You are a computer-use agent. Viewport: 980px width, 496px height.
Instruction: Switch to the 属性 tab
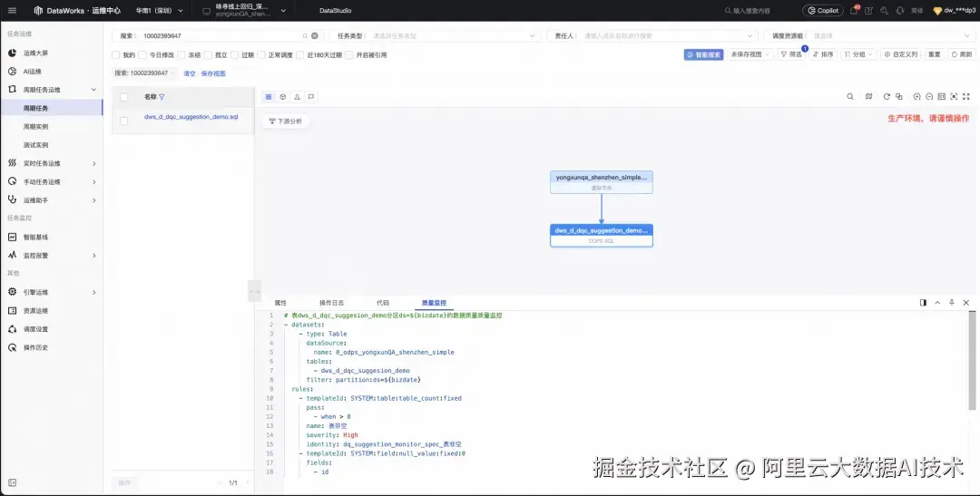coord(280,302)
